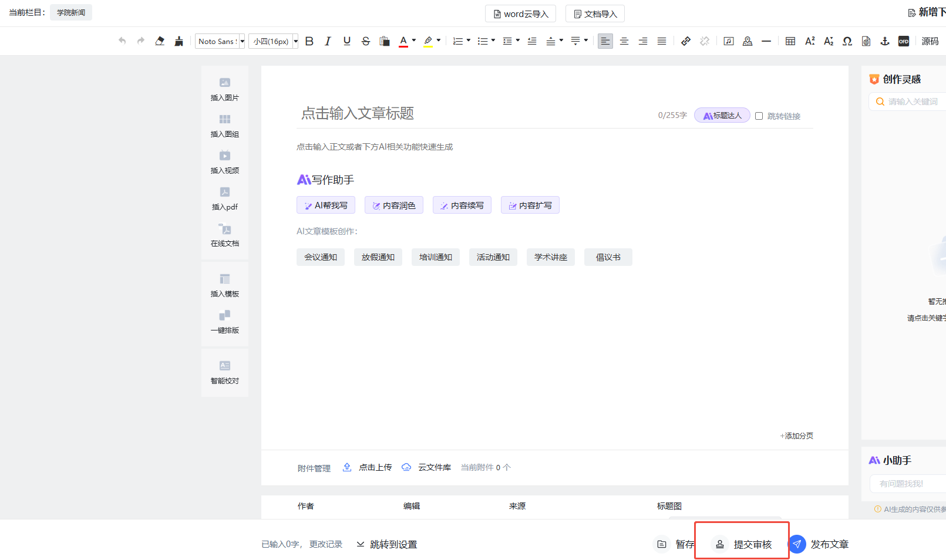Toggle bold formatting in toolbar
946x560 pixels.
tap(309, 41)
